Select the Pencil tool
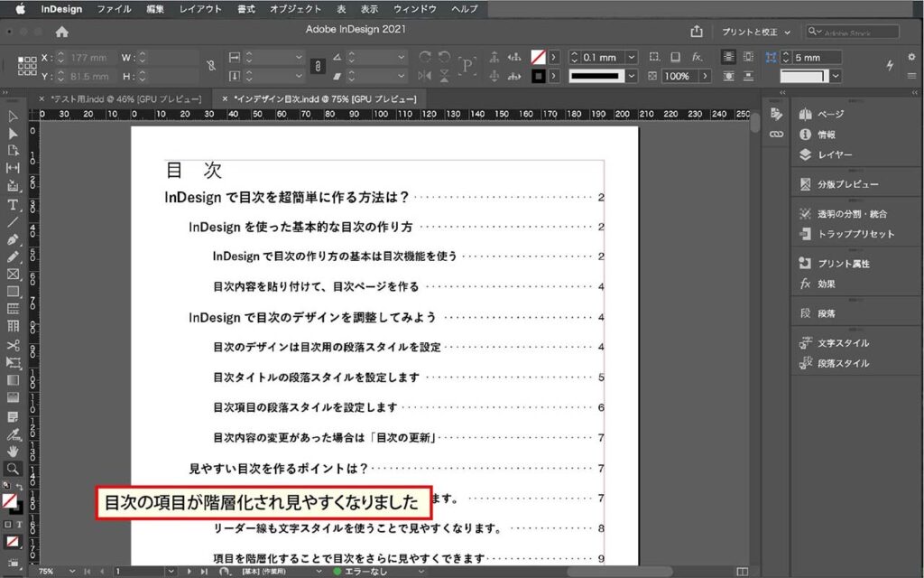This screenshot has width=924, height=578. click(x=13, y=257)
